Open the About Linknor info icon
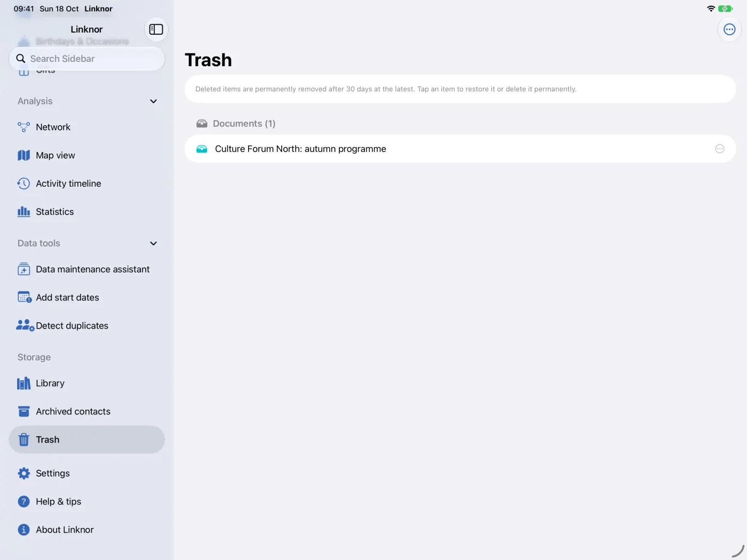Image resolution: width=747 pixels, height=560 pixels. click(x=23, y=530)
